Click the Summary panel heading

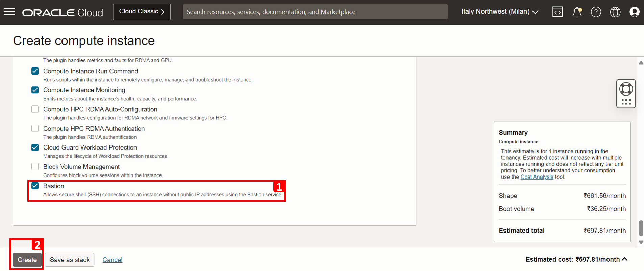pyautogui.click(x=513, y=132)
